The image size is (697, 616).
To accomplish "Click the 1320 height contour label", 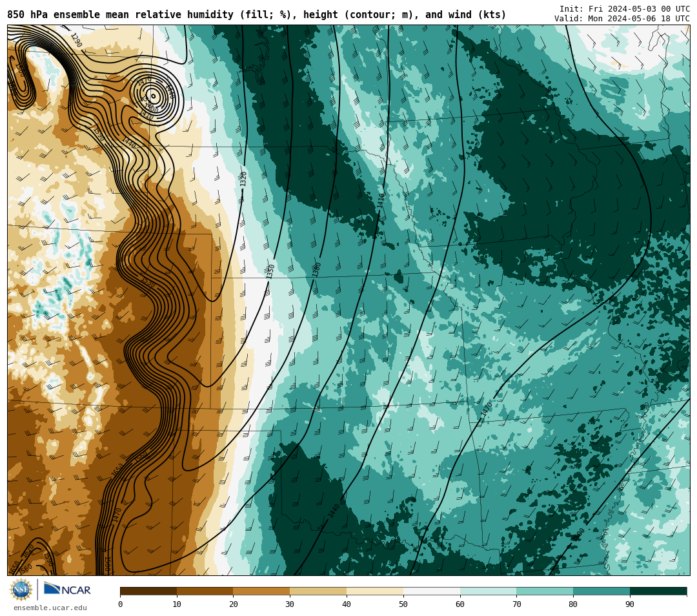I will [x=243, y=180].
